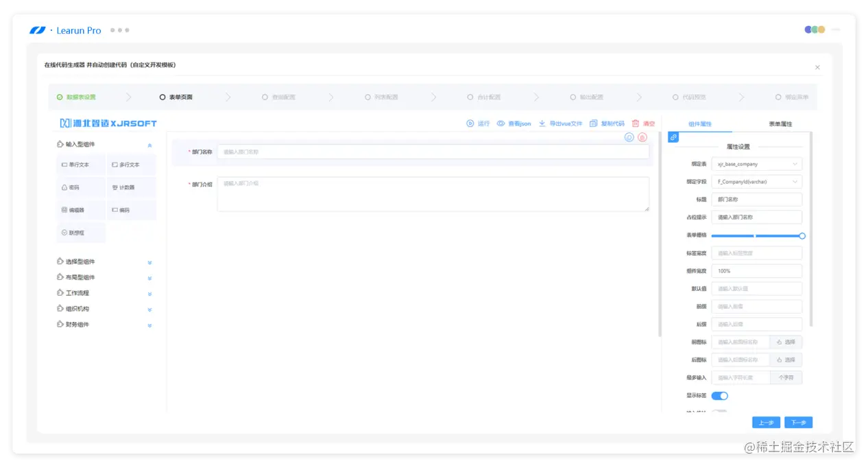
Task: Click the 运行 run play icon
Action: coord(470,124)
